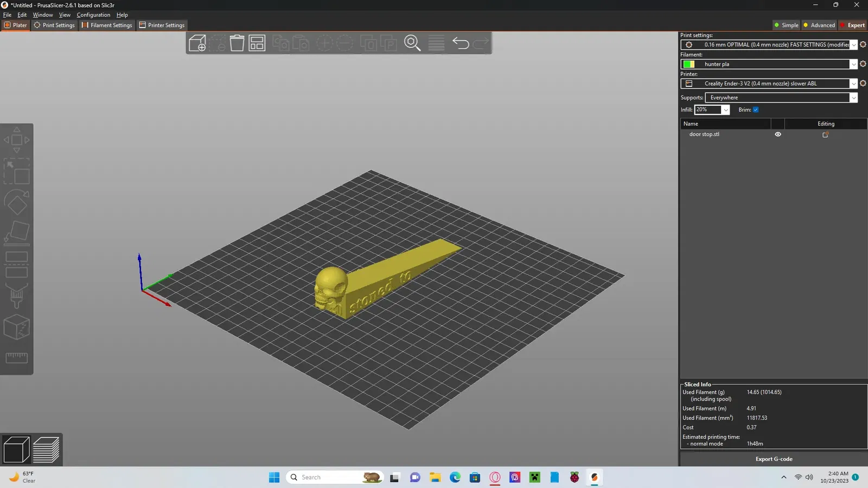Image resolution: width=868 pixels, height=488 pixels.
Task: Switch to Expert mode
Action: point(852,25)
